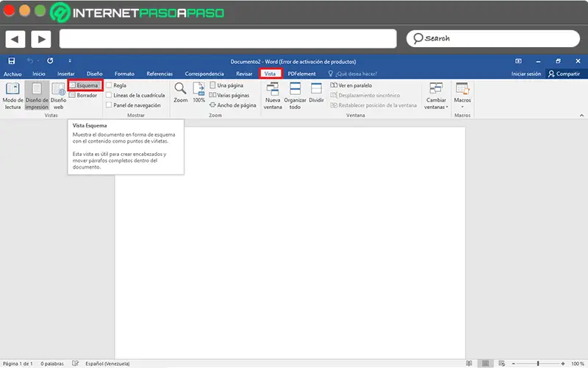Select Una página zoom option
588x368 pixels.
[x=226, y=85]
